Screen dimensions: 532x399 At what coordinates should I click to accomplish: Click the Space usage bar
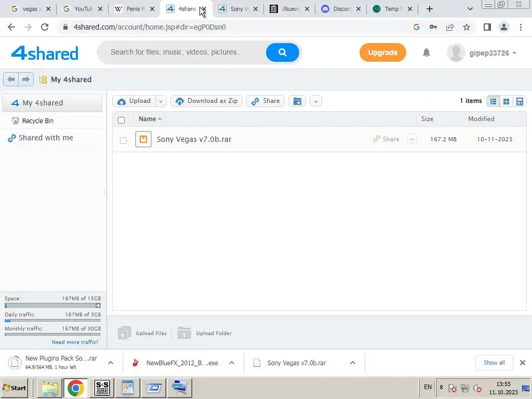point(50,305)
